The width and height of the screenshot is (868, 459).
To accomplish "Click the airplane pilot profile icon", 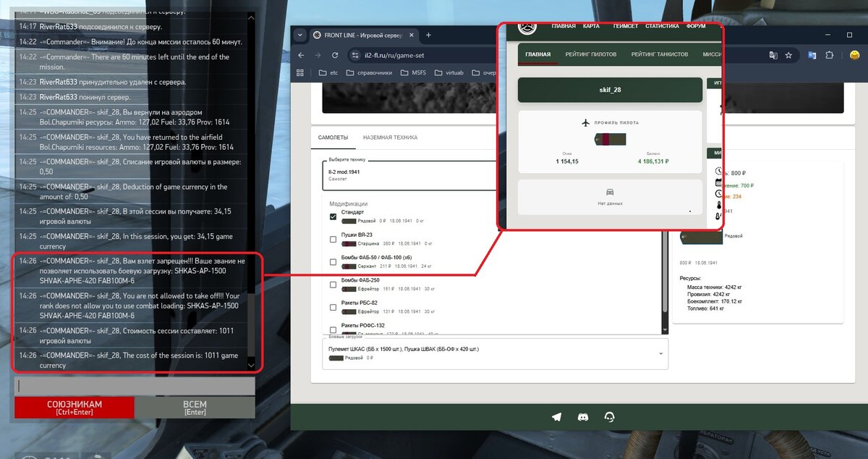I will tap(586, 122).
